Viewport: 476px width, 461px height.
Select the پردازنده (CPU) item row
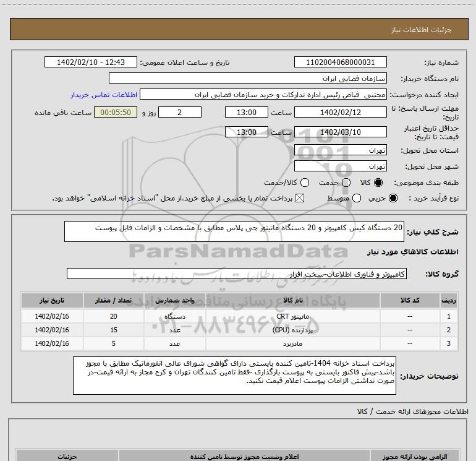coord(239,330)
